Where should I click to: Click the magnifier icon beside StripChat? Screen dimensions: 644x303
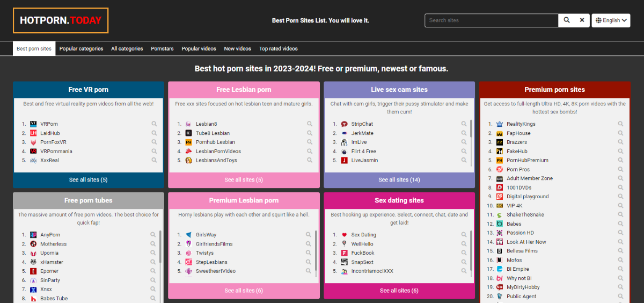[x=464, y=124]
